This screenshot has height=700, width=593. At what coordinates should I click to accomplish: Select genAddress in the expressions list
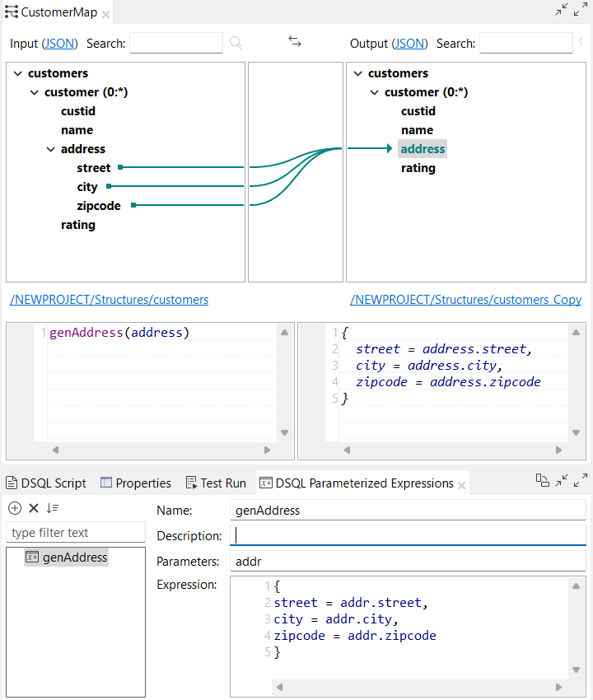74,558
